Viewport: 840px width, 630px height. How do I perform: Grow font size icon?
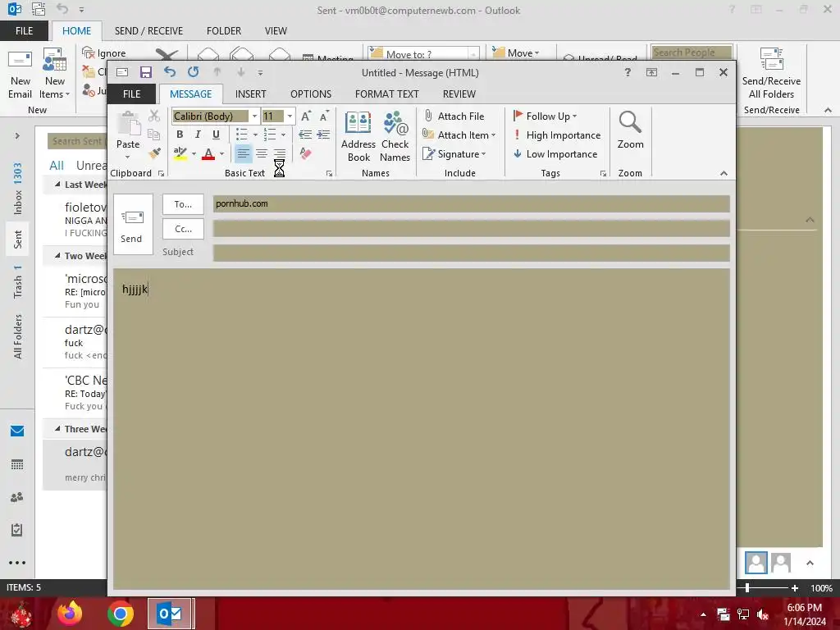click(x=306, y=116)
